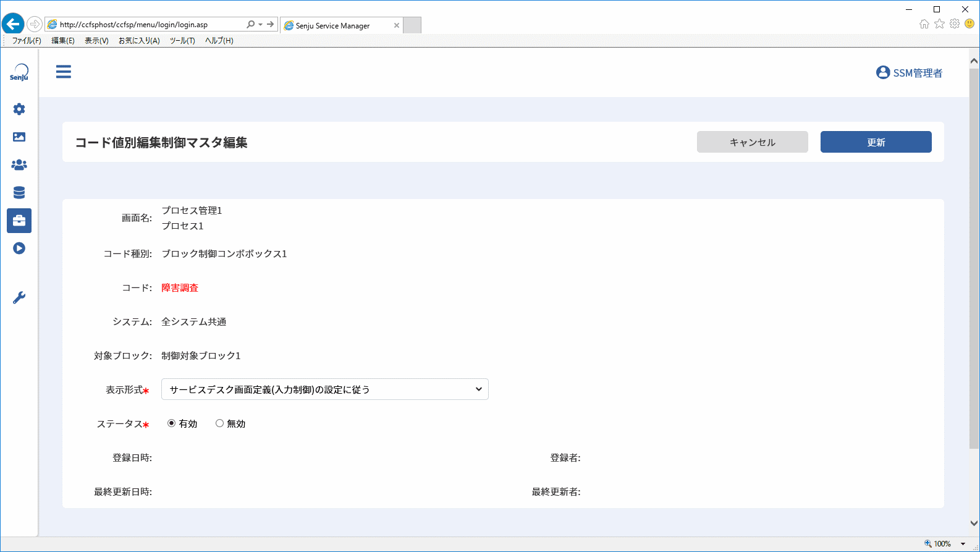Click the 更新 button
The height and width of the screenshot is (552, 980).
(x=876, y=142)
